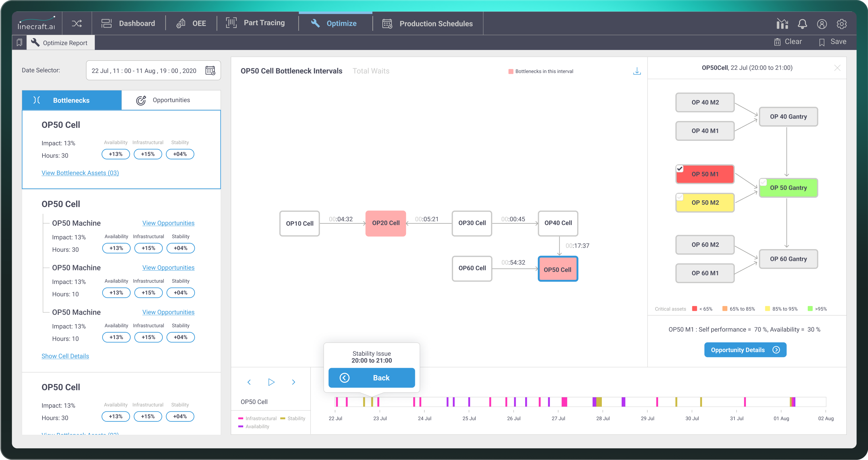Switch to the Opportunities tab
868x460 pixels.
(x=171, y=100)
